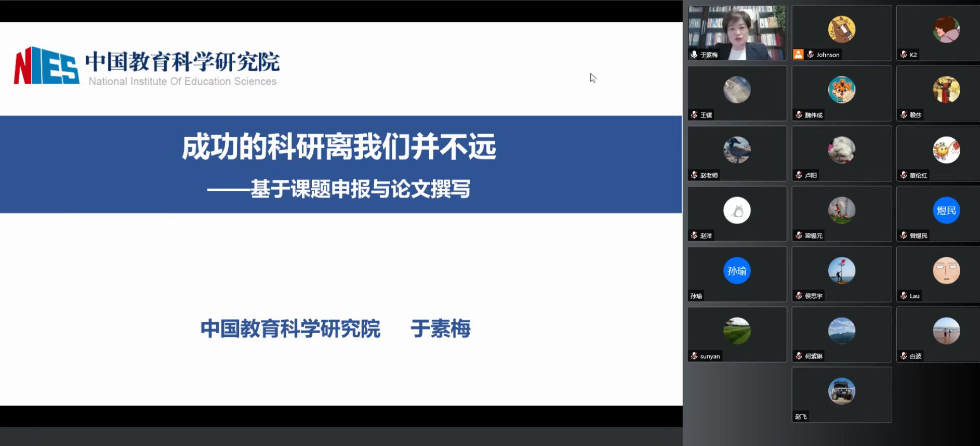Click the muted mic icon next to 赵老师

point(694,175)
